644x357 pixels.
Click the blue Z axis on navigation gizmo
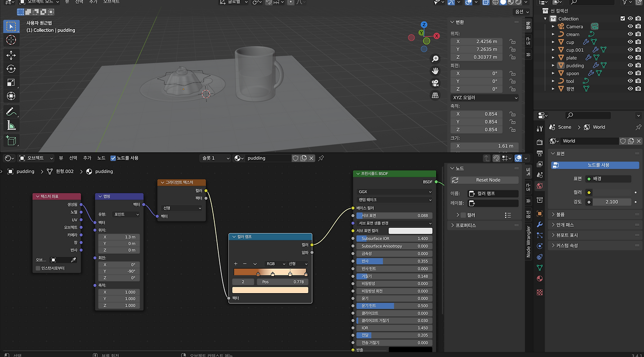[424, 24]
